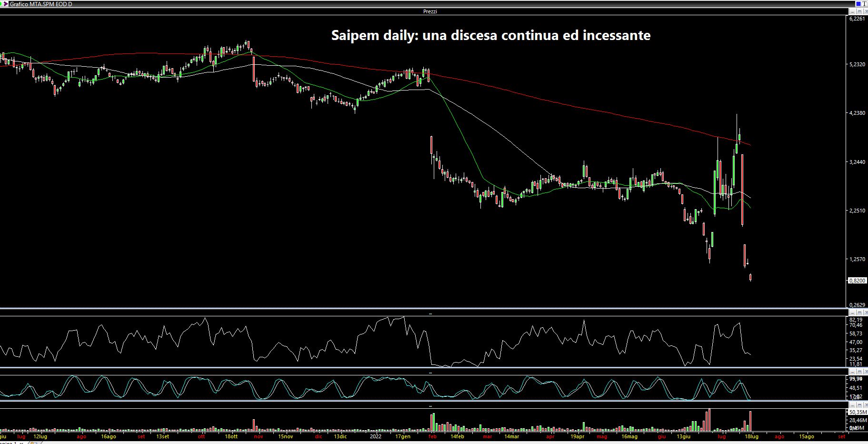Minimize the RSI indicator panel

pyautogui.click(x=852, y=313)
